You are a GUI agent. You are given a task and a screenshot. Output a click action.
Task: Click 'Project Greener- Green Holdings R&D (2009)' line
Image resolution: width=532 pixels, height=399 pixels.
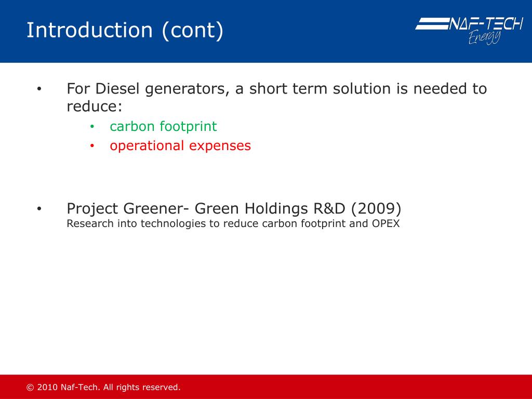pyautogui.click(x=234, y=208)
